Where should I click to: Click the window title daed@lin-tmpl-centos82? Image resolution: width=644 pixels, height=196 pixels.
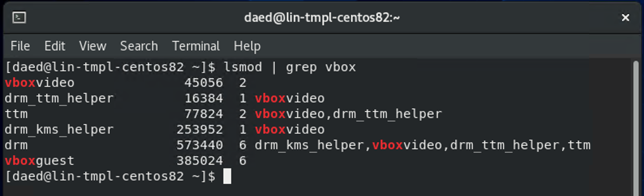click(x=322, y=17)
